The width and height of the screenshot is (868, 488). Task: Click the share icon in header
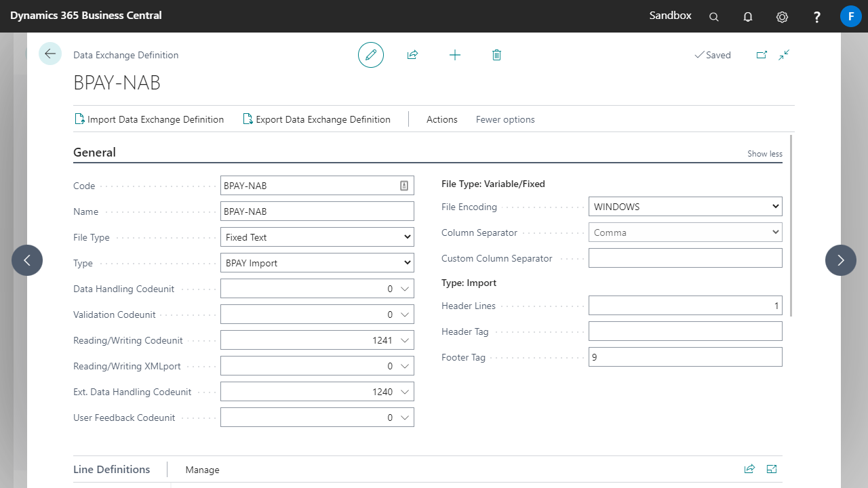[412, 55]
